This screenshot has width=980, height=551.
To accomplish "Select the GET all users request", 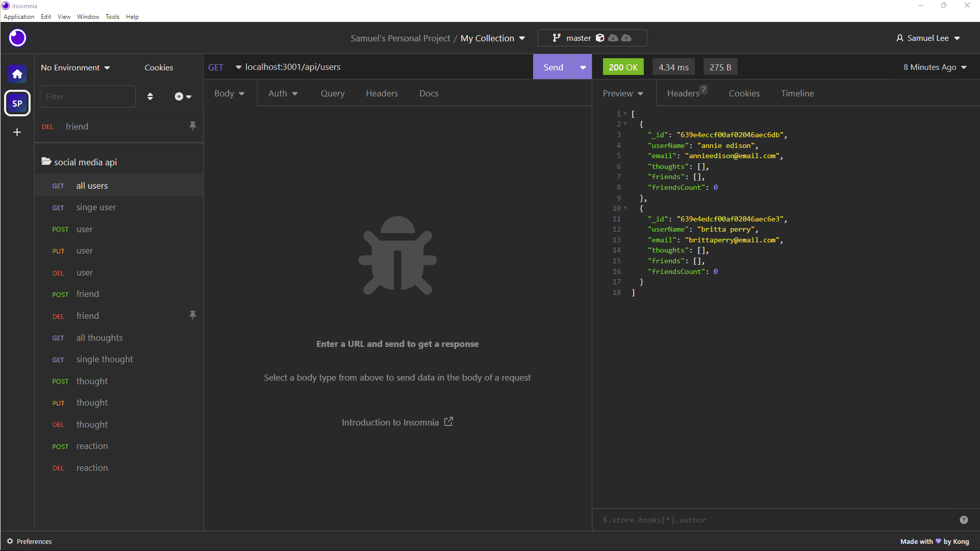I will coord(119,186).
